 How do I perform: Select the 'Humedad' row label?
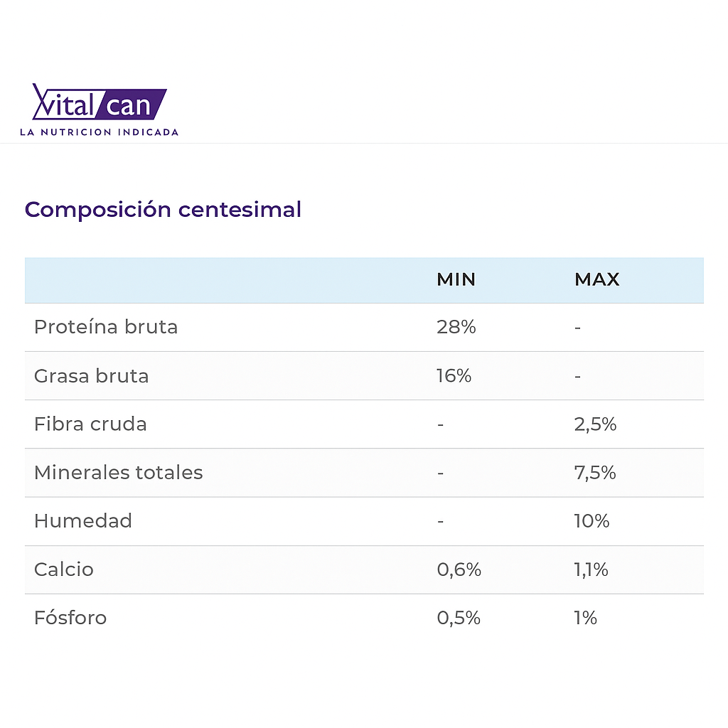tap(83, 520)
